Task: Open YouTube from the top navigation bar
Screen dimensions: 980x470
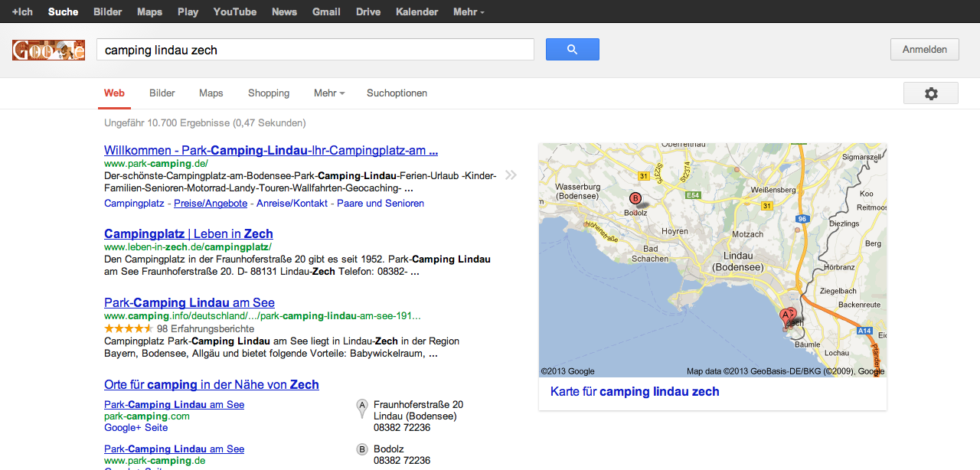Action: (235, 11)
